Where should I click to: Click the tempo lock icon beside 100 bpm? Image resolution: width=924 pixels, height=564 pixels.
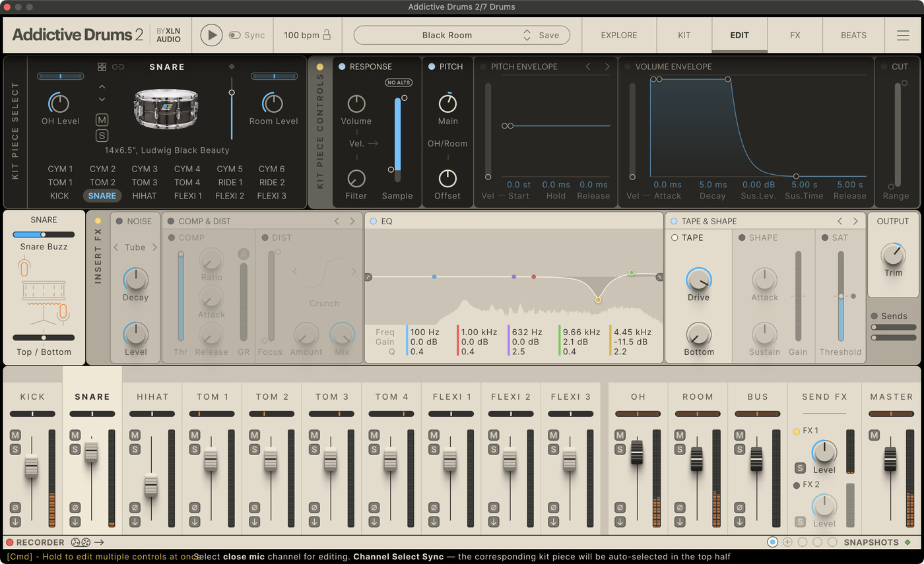coord(326,35)
